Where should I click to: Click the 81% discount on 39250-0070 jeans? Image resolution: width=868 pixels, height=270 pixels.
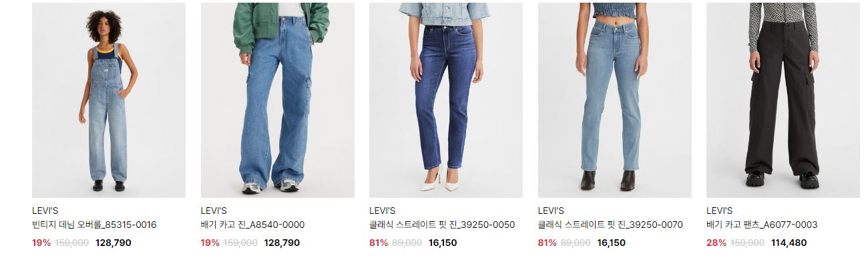pos(547,243)
